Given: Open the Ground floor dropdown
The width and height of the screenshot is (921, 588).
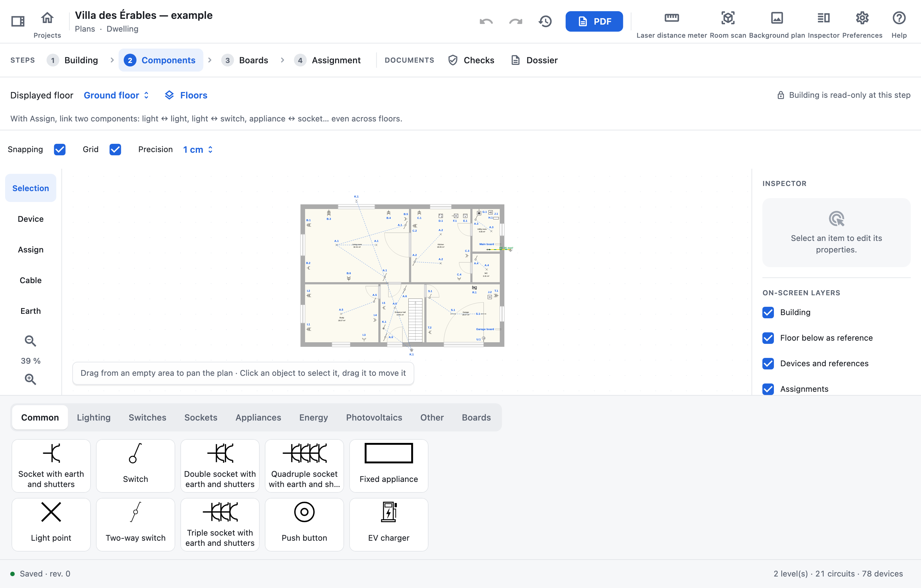Looking at the screenshot, I should coord(116,95).
